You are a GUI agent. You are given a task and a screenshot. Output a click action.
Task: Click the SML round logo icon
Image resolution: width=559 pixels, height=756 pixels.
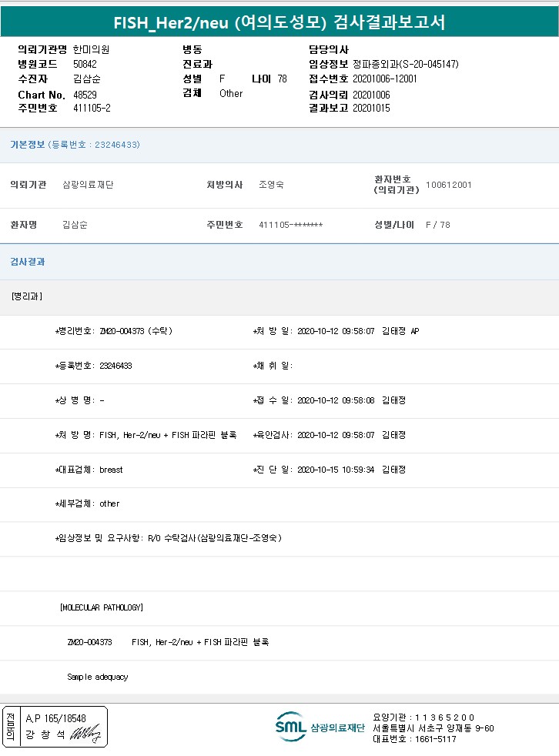point(291,727)
